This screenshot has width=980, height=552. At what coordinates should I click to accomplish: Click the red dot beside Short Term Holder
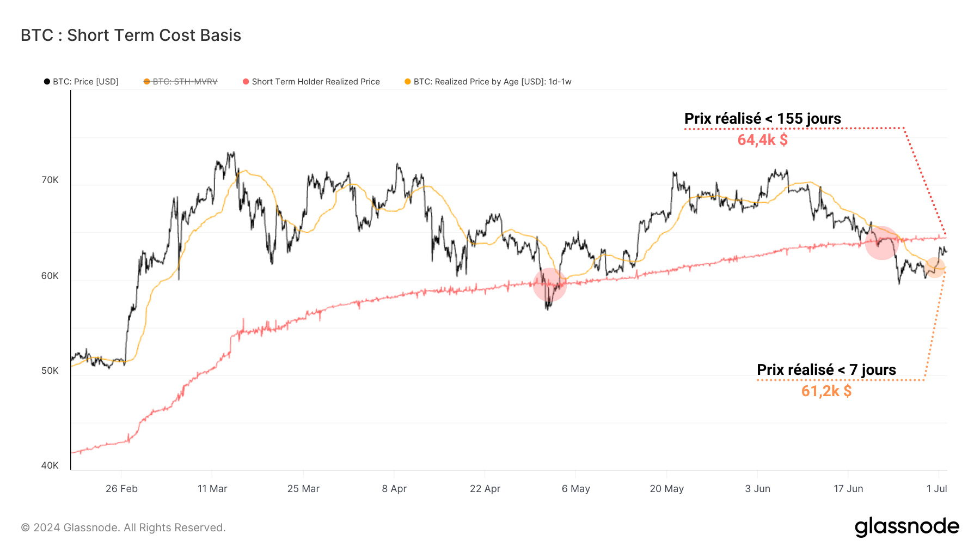tap(246, 82)
